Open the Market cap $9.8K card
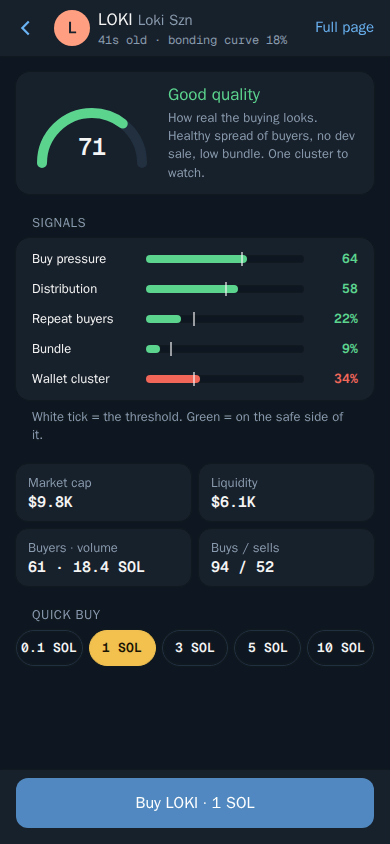This screenshot has width=390, height=844. pos(103,493)
